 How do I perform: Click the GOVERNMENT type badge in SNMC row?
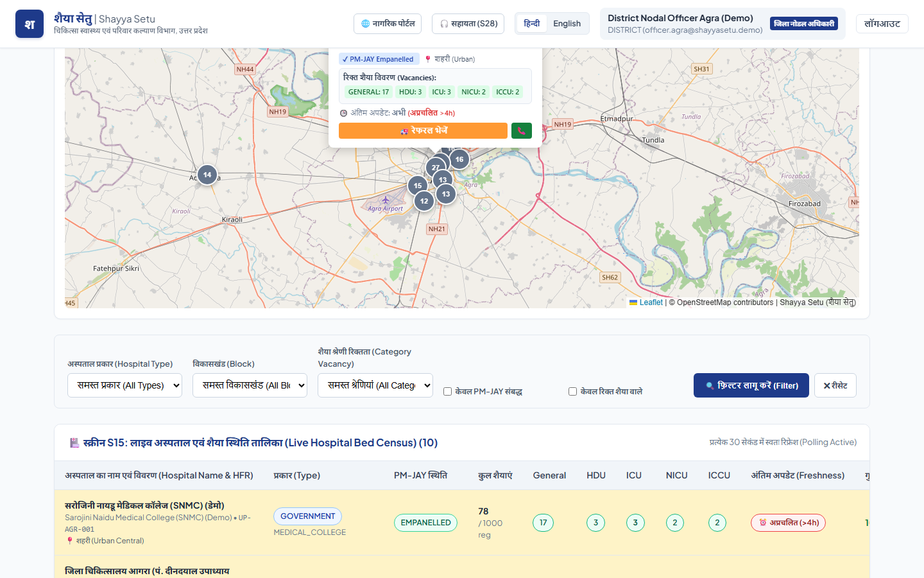coord(308,516)
